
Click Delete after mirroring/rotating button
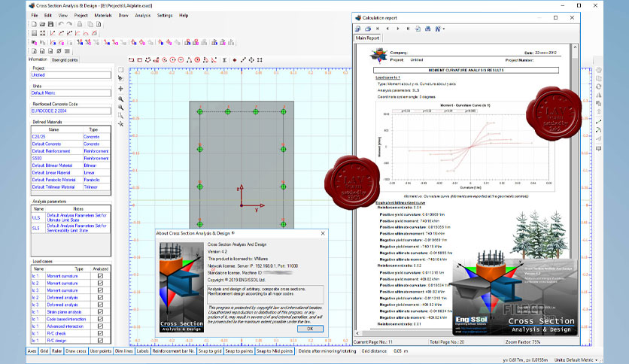coord(327,350)
